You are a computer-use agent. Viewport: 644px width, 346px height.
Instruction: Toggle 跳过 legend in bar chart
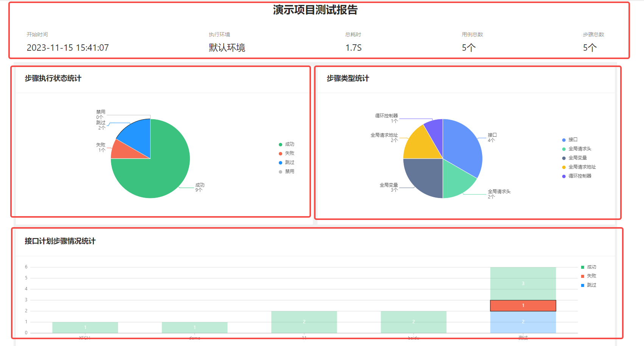[589, 285]
